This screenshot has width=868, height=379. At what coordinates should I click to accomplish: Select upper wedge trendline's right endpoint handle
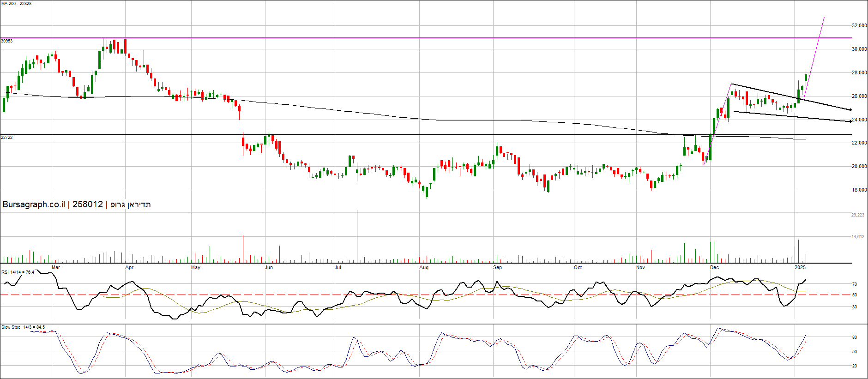click(850, 110)
